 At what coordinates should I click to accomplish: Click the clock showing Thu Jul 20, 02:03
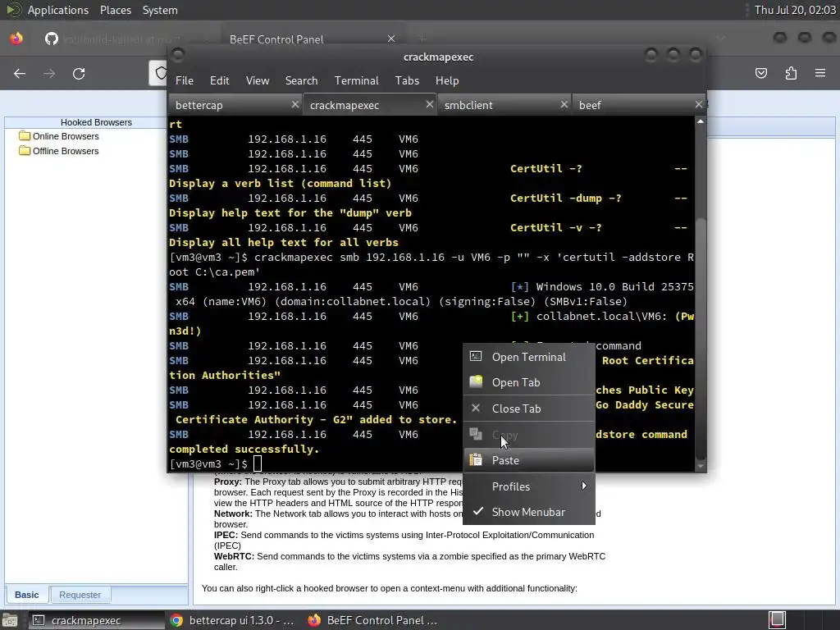click(794, 10)
